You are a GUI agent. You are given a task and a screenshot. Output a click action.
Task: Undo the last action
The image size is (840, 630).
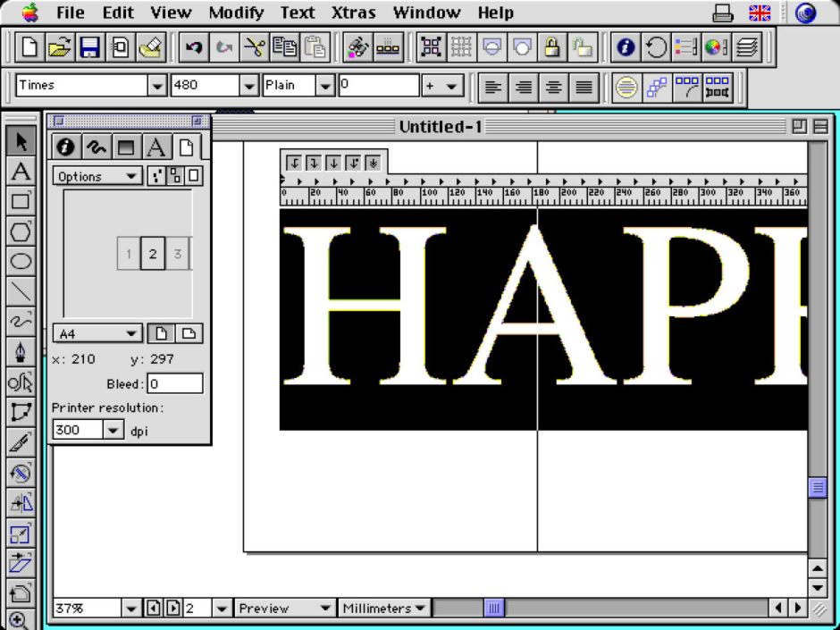pyautogui.click(x=193, y=47)
